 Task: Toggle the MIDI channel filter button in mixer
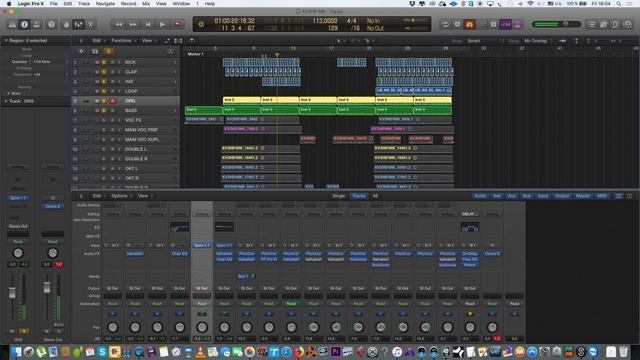tap(602, 196)
